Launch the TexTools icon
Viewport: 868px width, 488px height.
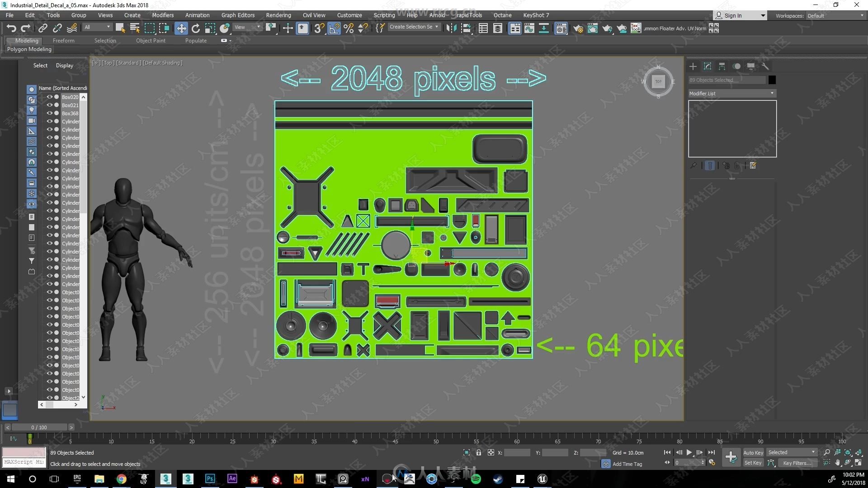(x=636, y=28)
